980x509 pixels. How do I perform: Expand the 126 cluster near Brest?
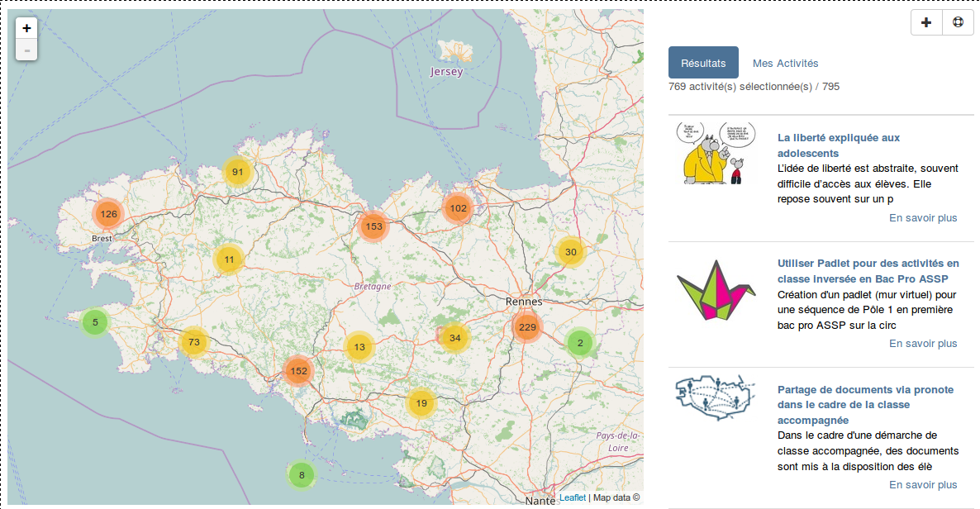click(x=107, y=215)
